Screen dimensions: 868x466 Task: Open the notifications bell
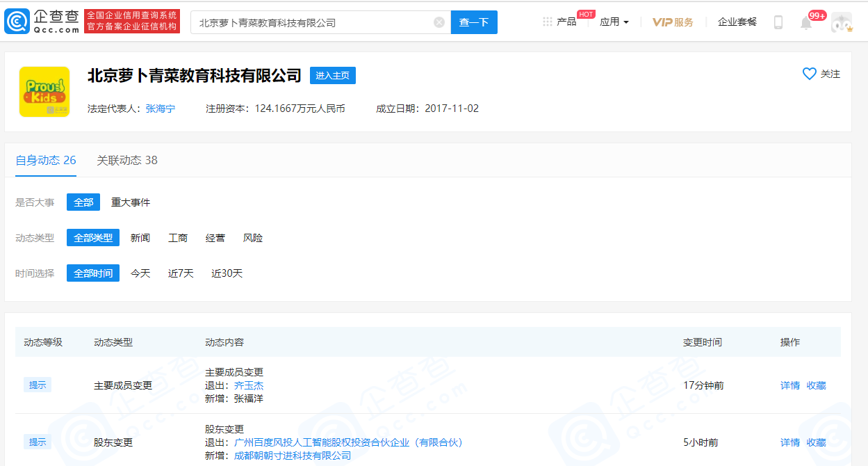tap(806, 23)
